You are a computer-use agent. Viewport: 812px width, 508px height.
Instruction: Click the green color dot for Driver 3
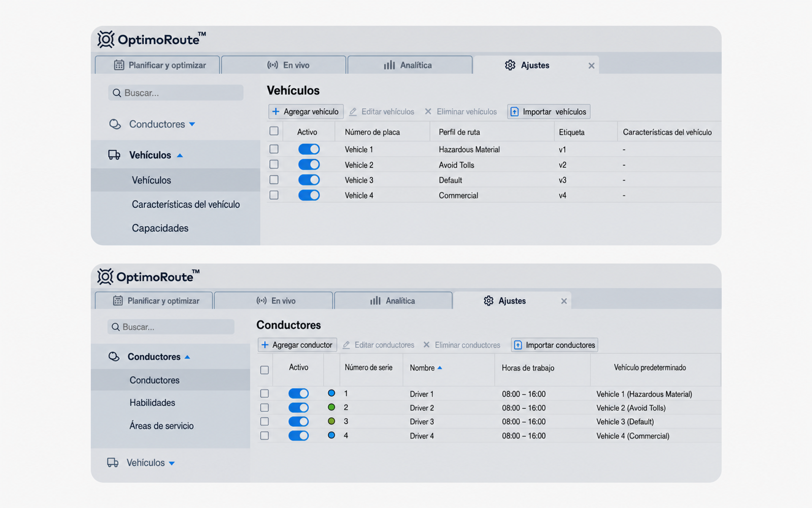(x=331, y=421)
